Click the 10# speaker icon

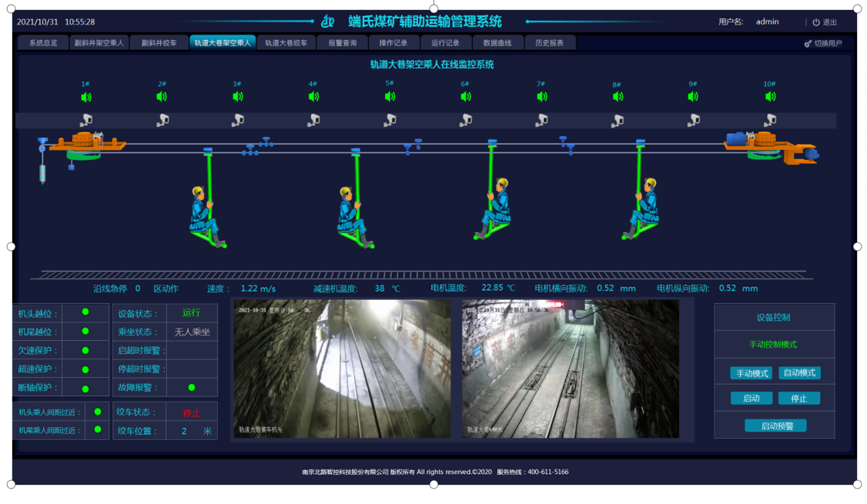770,97
